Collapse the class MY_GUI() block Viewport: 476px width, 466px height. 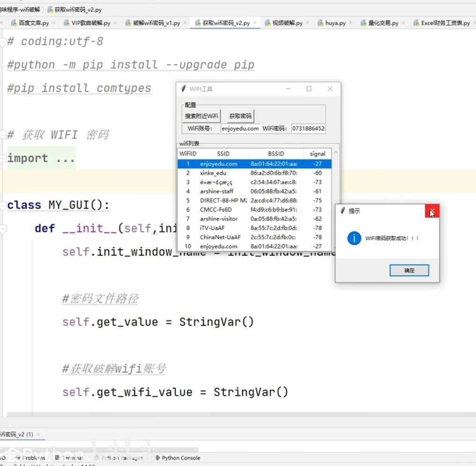pos(3,205)
